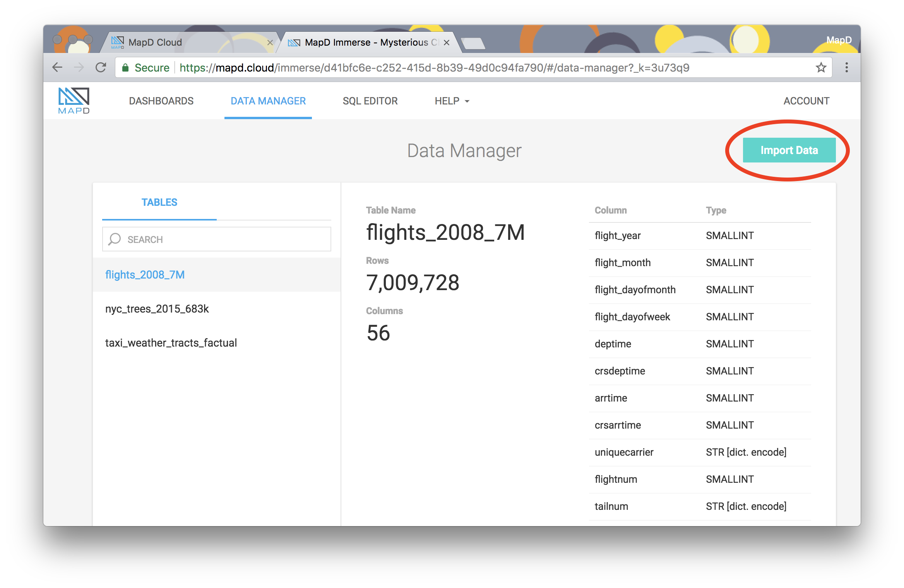Viewport: 904px width, 588px height.
Task: Open the Account page
Action: click(806, 101)
